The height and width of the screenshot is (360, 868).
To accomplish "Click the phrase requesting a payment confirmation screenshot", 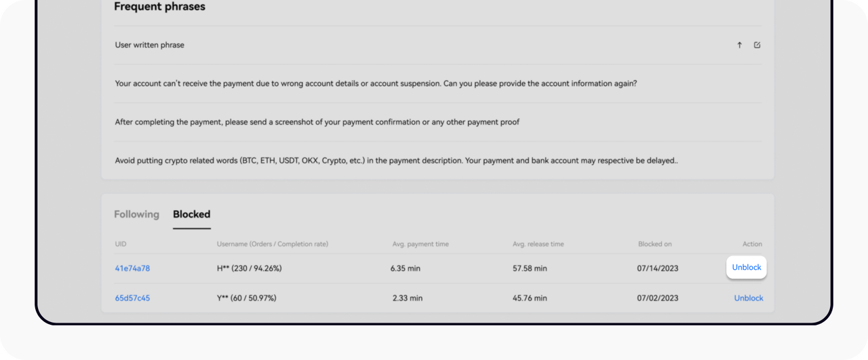I will click(x=317, y=122).
